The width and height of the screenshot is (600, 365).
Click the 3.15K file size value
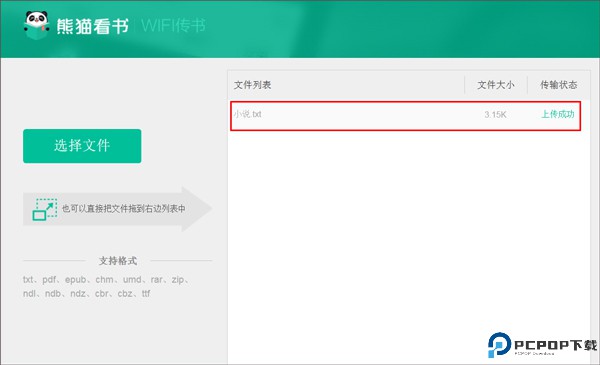(x=495, y=114)
